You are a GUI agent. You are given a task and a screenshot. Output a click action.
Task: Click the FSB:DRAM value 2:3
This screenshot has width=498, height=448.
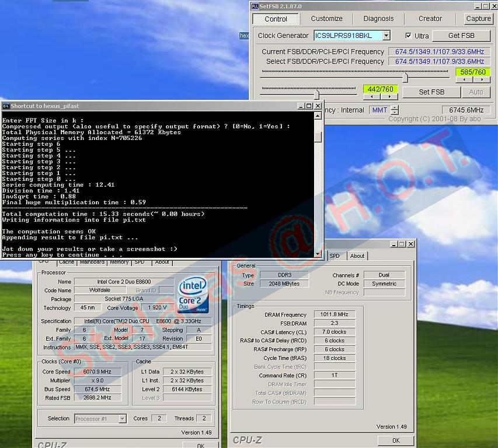(334, 323)
